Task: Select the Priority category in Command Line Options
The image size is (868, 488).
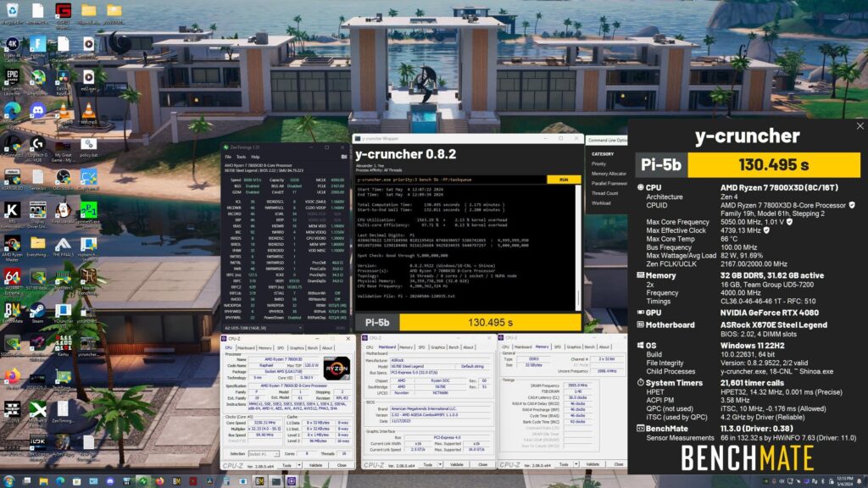Action: pos(599,164)
